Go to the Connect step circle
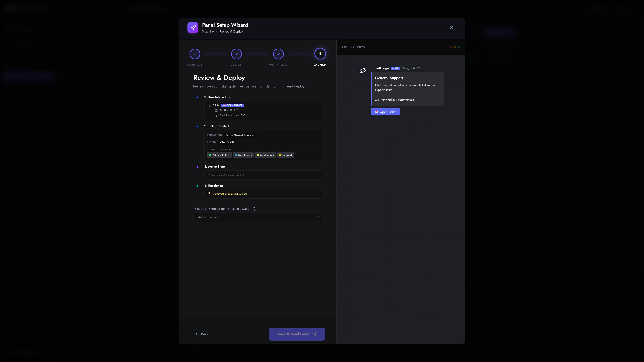The image size is (644, 362). click(x=195, y=54)
